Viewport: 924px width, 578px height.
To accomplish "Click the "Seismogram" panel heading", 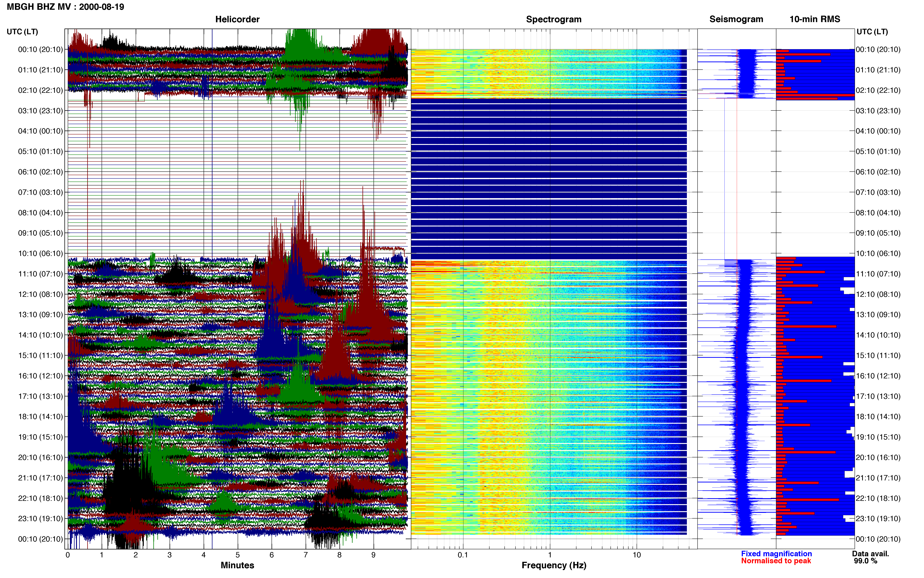I will pos(736,19).
